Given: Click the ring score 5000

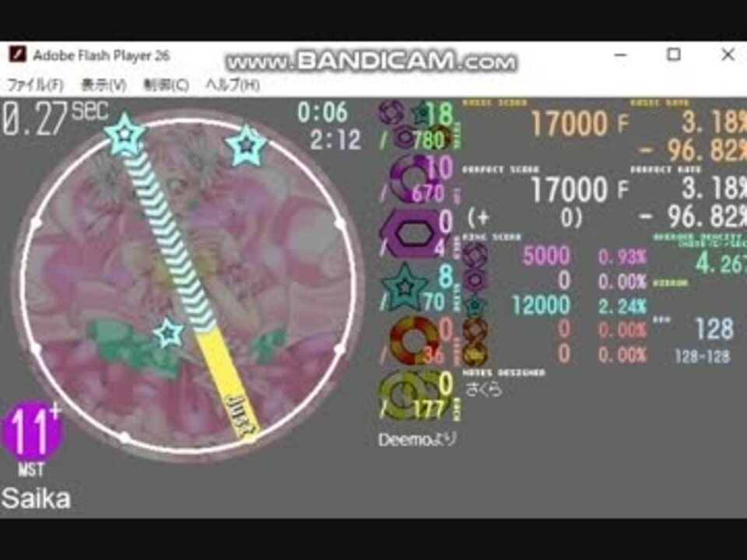Looking at the screenshot, I should (546, 256).
